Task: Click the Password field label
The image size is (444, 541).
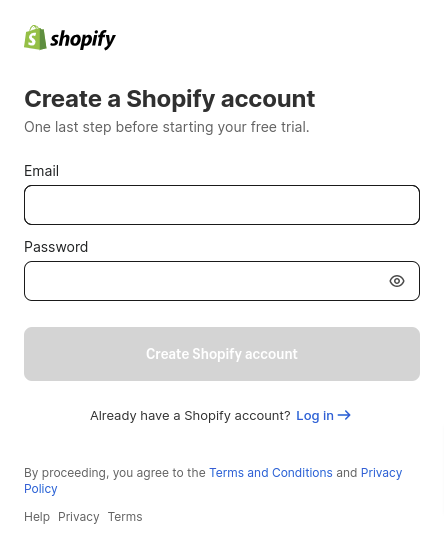Action: 56,247
